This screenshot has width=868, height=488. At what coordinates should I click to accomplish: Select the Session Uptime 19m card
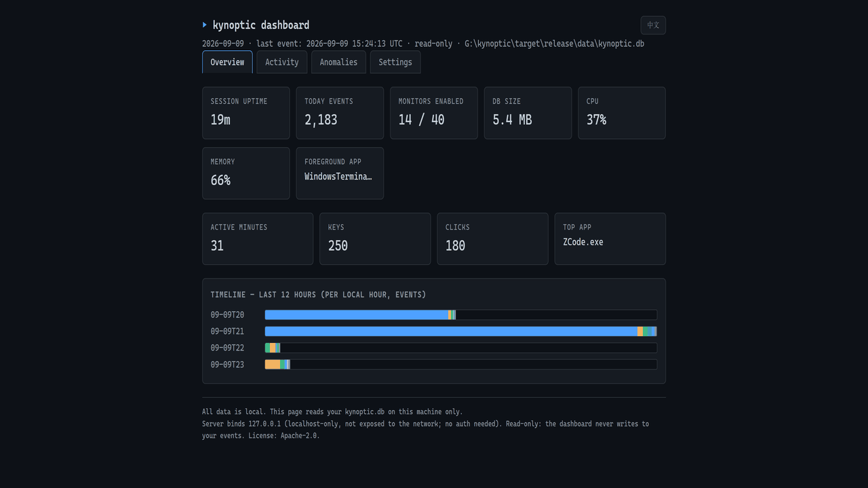pos(245,113)
